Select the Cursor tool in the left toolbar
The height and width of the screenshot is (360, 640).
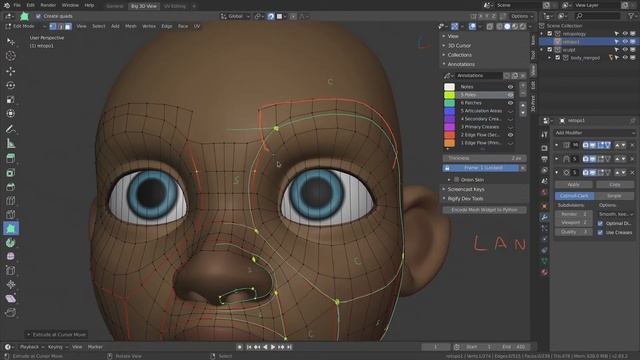tap(11, 56)
